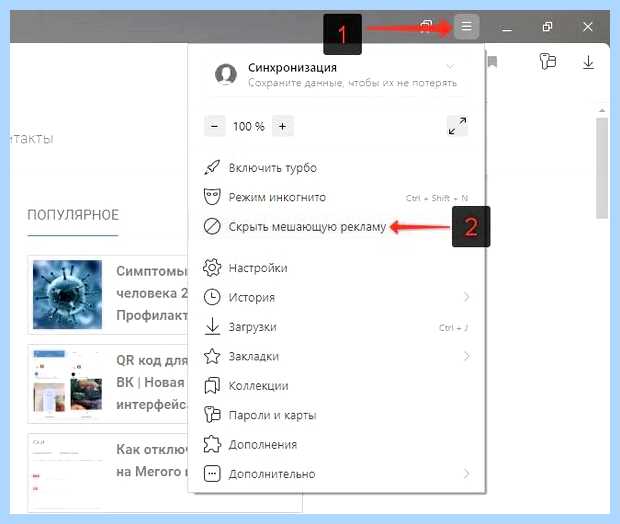Open the Yandex Browser hamburger menu
Screen dimensions: 620x524
(467, 26)
